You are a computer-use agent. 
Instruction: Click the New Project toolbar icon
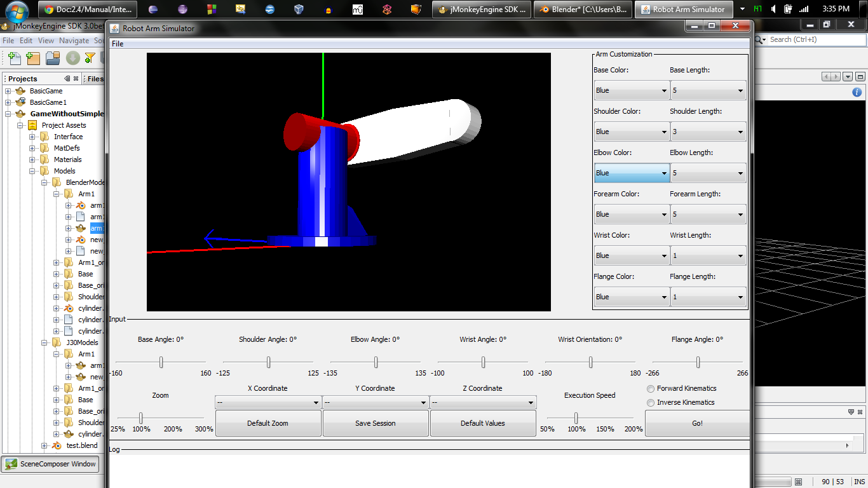34,58
